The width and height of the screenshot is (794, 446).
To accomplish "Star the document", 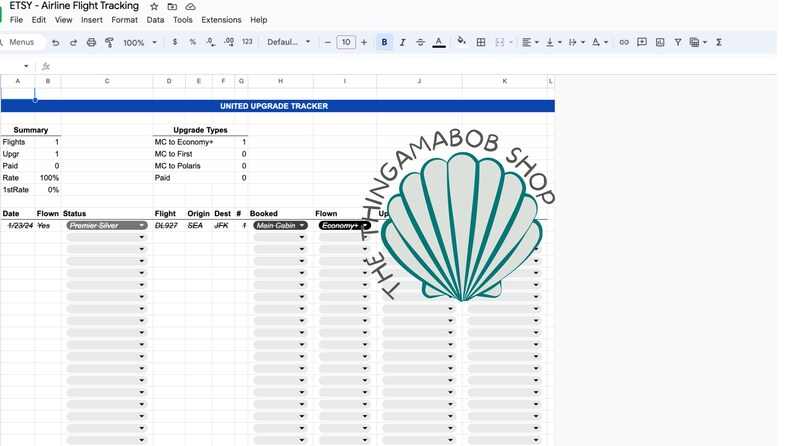I will 154,7.
